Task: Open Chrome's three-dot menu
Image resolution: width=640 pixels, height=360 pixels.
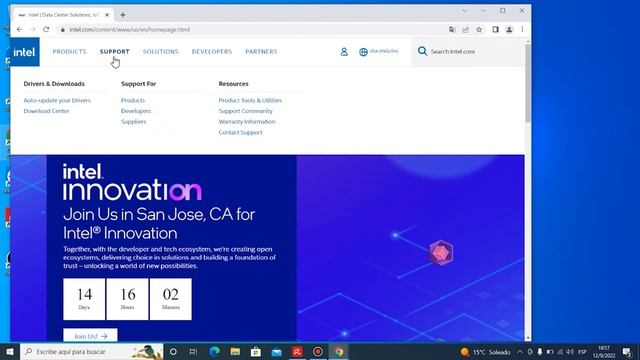Action: pos(522,29)
